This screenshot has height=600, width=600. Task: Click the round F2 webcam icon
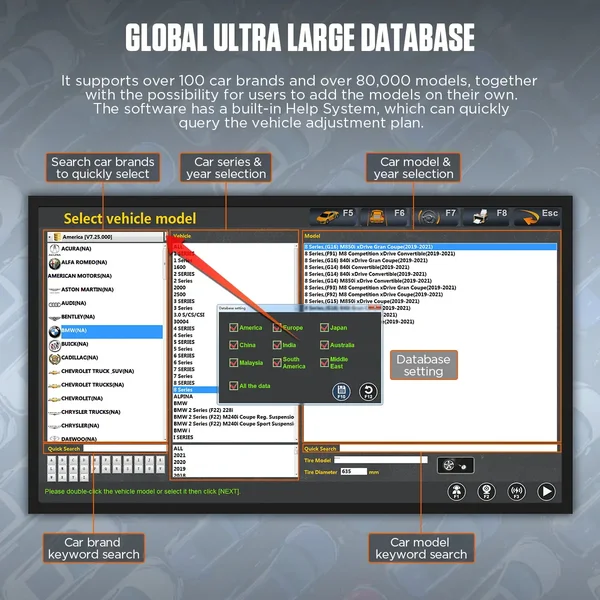point(486,491)
